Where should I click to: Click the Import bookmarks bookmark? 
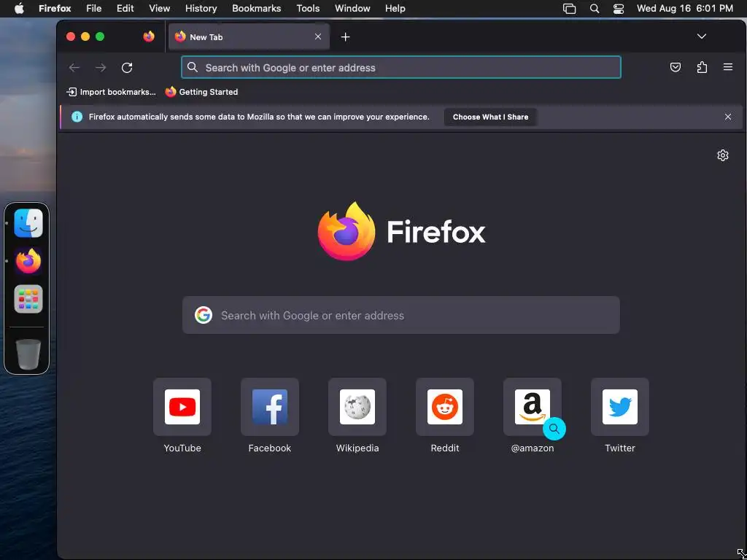[x=111, y=92]
